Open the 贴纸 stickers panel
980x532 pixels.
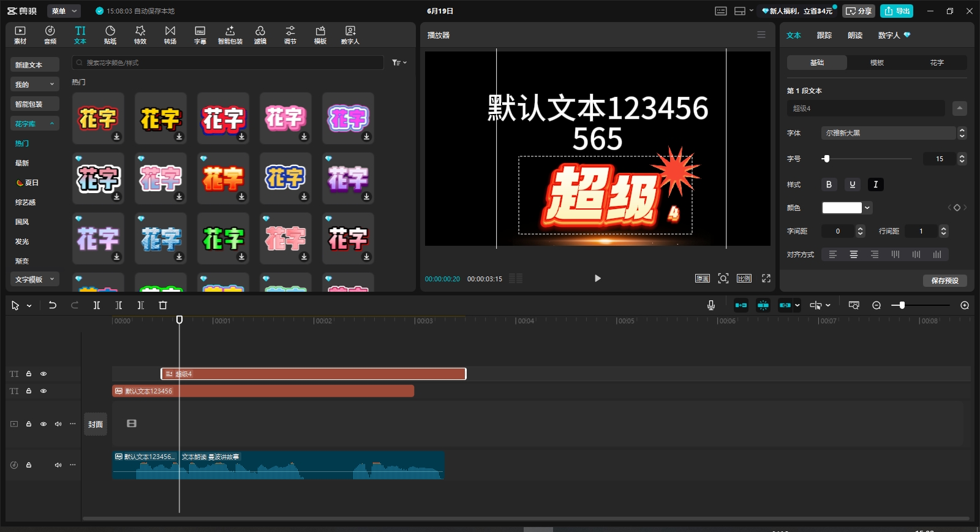110,35
